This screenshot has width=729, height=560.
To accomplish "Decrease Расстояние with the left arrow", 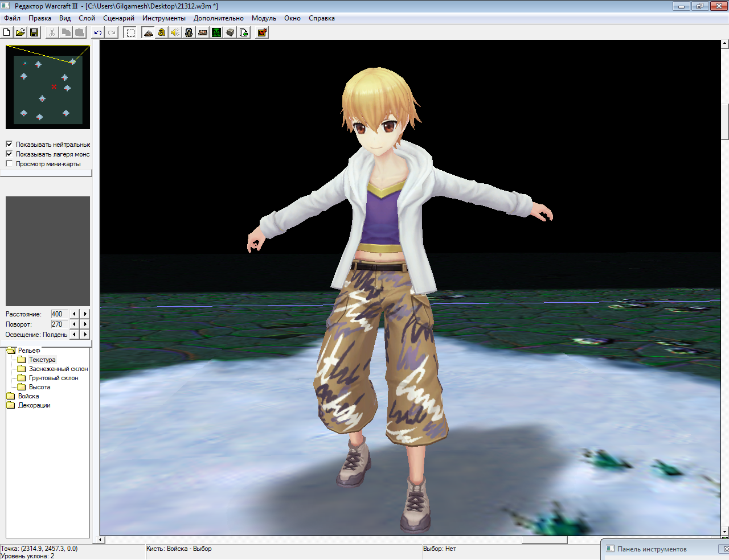I will [74, 314].
